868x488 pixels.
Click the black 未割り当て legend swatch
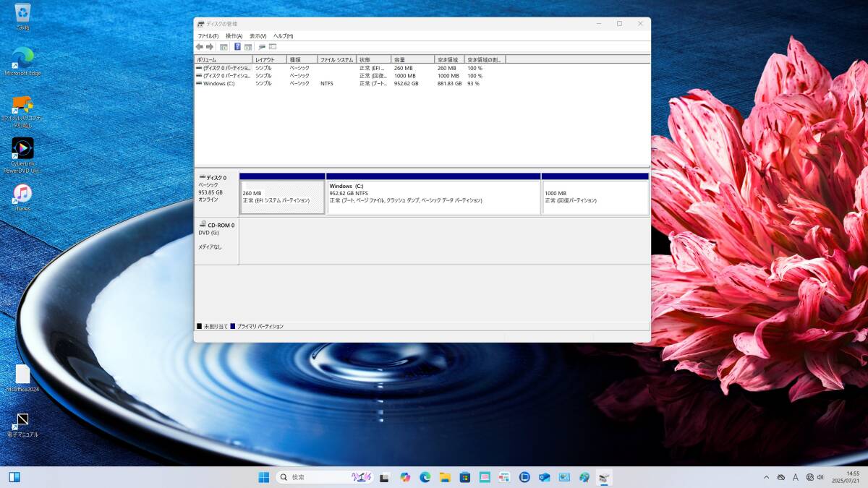(x=200, y=327)
